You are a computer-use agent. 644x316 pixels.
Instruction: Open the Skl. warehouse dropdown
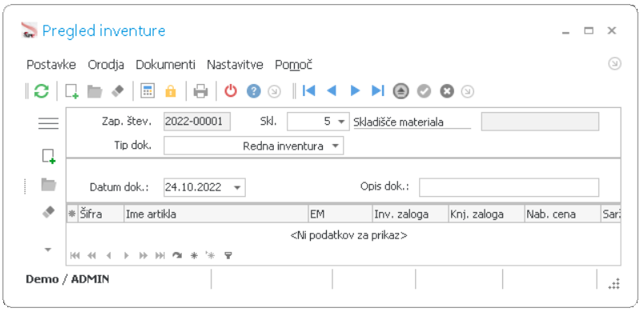341,122
